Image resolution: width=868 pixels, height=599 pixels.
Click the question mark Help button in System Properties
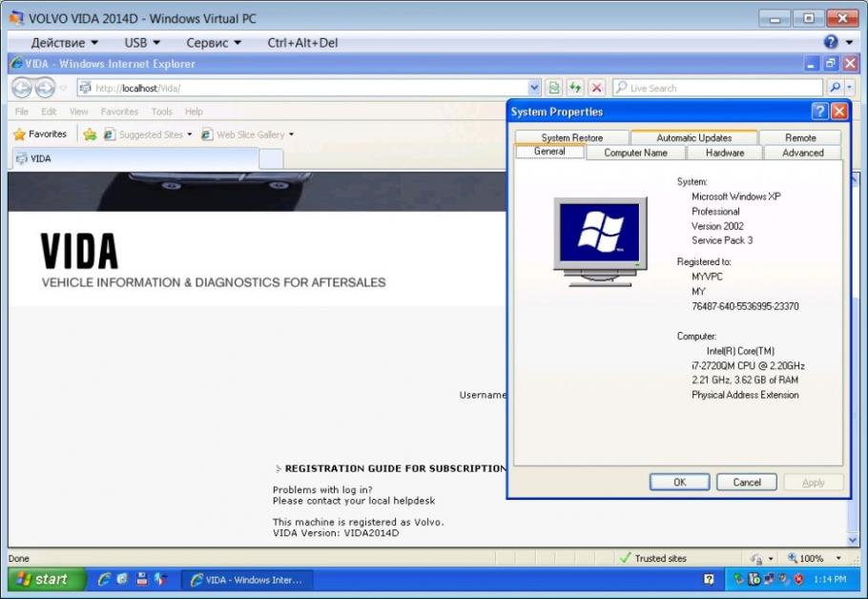[x=819, y=112]
